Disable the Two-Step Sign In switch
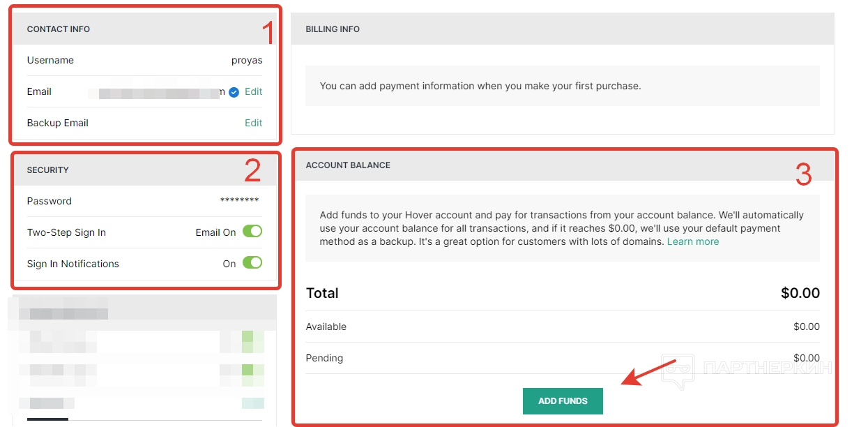Screen dimensions: 868x427 pos(252,232)
